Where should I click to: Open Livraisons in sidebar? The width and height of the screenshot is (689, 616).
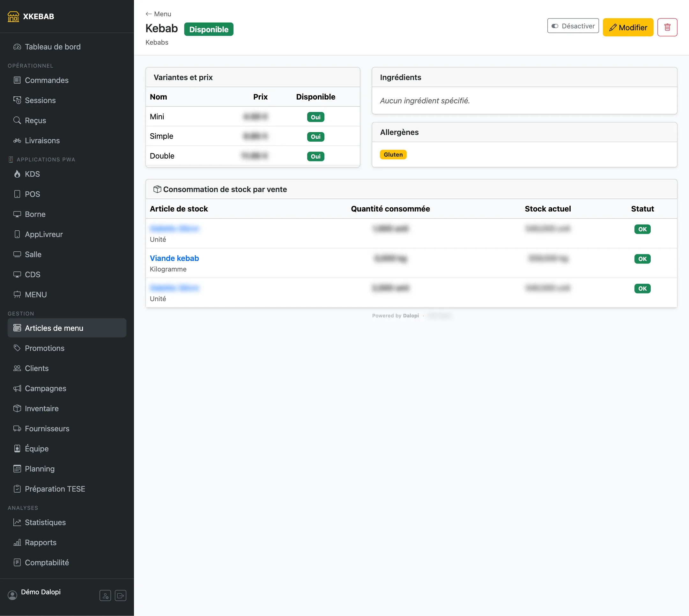[x=67, y=140]
